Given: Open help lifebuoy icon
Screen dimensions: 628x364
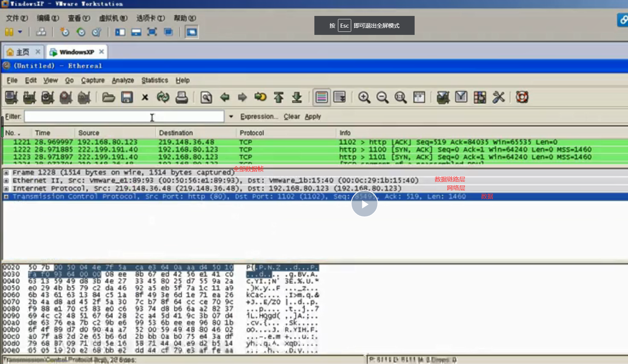Looking at the screenshot, I should 522,97.
